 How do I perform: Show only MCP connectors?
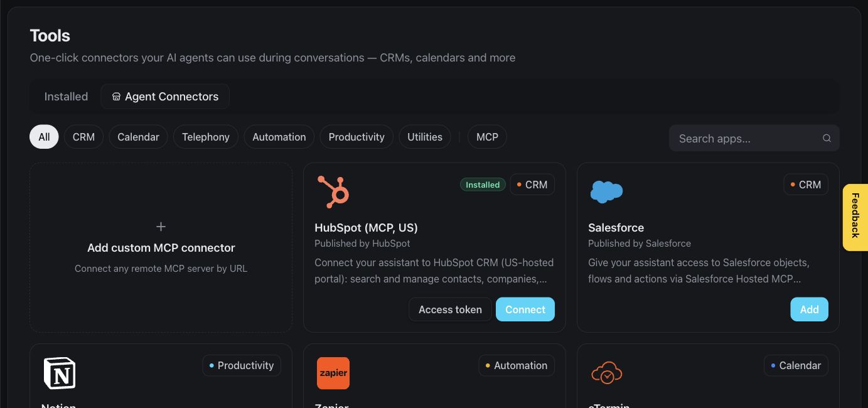point(487,137)
